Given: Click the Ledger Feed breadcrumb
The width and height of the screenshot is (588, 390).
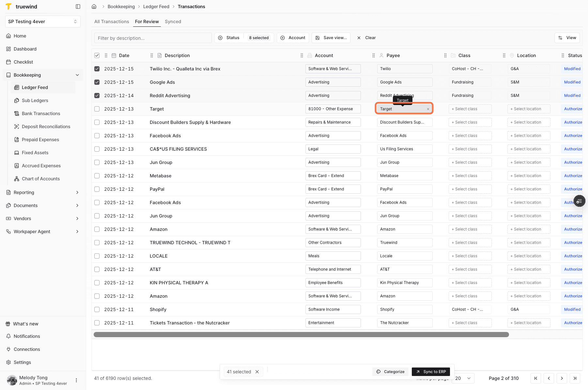Looking at the screenshot, I should pyautogui.click(x=156, y=7).
